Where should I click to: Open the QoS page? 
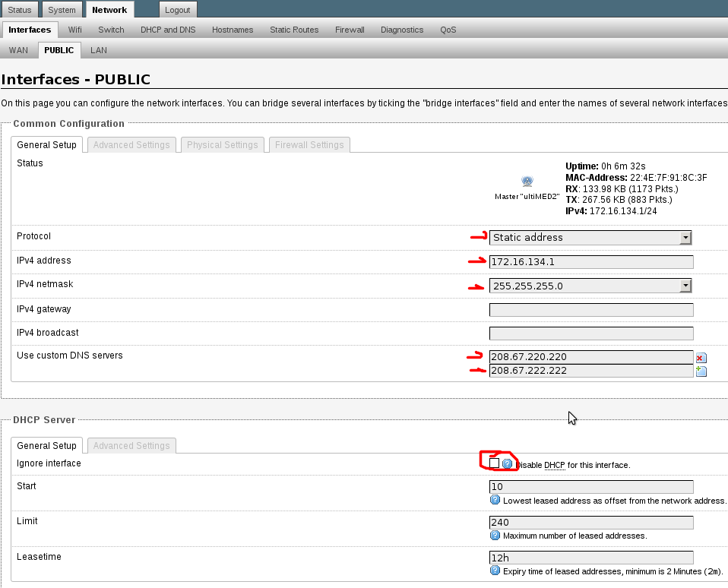(x=448, y=30)
